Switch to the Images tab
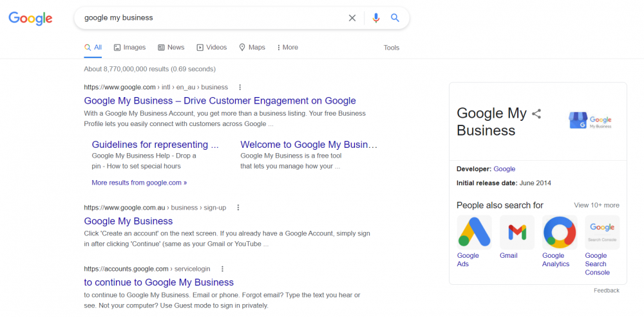Viewport: 644px width, 317px height. (130, 48)
